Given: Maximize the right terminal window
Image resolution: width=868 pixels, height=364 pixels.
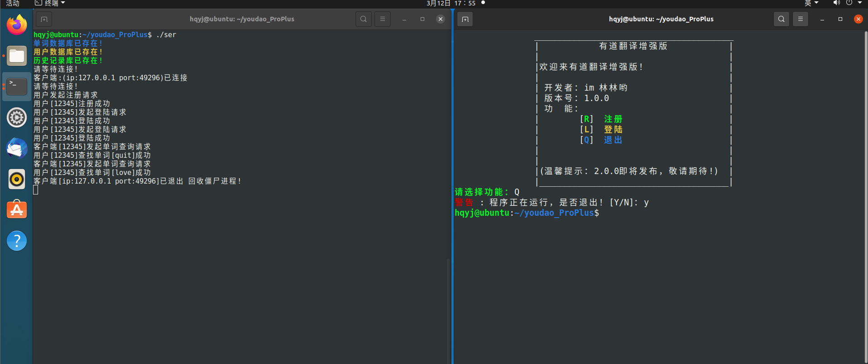Looking at the screenshot, I should click(840, 19).
